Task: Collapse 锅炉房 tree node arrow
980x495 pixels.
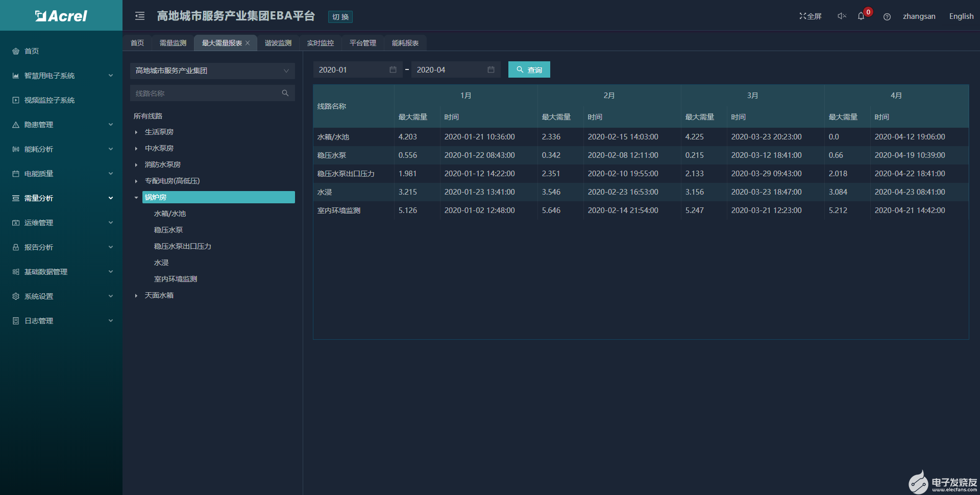Action: [136, 198]
